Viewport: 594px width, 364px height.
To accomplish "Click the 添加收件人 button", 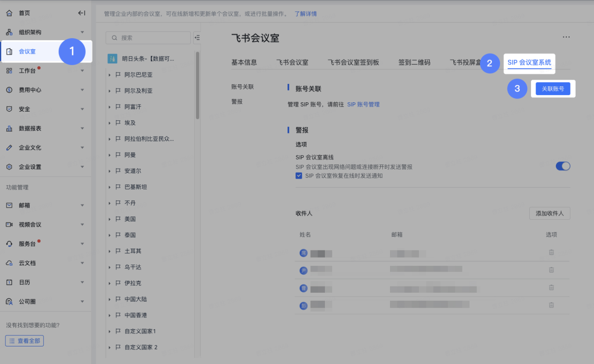I will 550,213.
